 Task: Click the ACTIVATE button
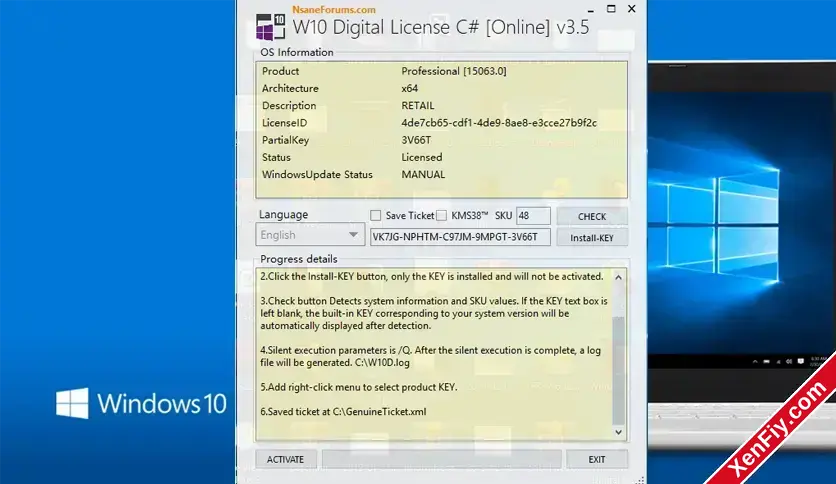point(286,459)
